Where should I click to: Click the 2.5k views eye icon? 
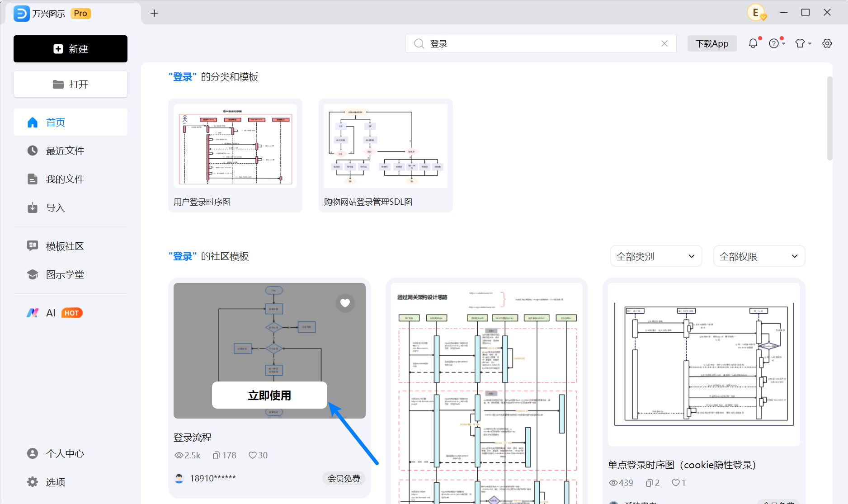point(179,455)
